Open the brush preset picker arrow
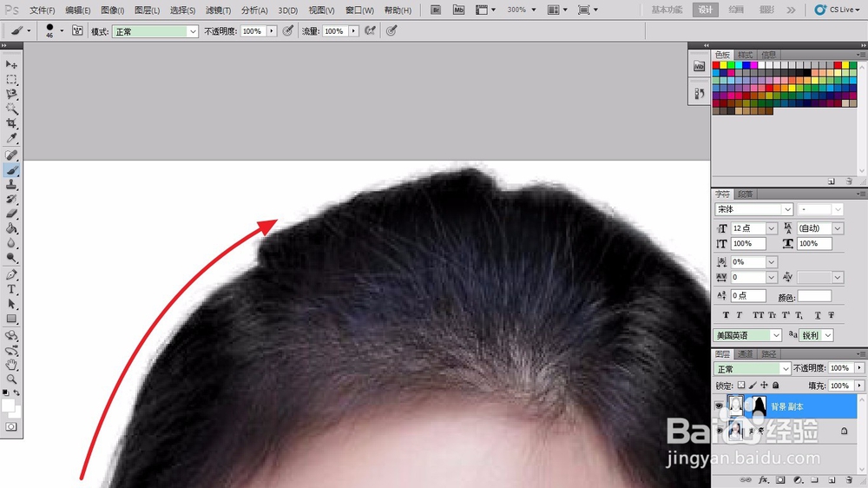The height and width of the screenshot is (488, 868). [62, 31]
